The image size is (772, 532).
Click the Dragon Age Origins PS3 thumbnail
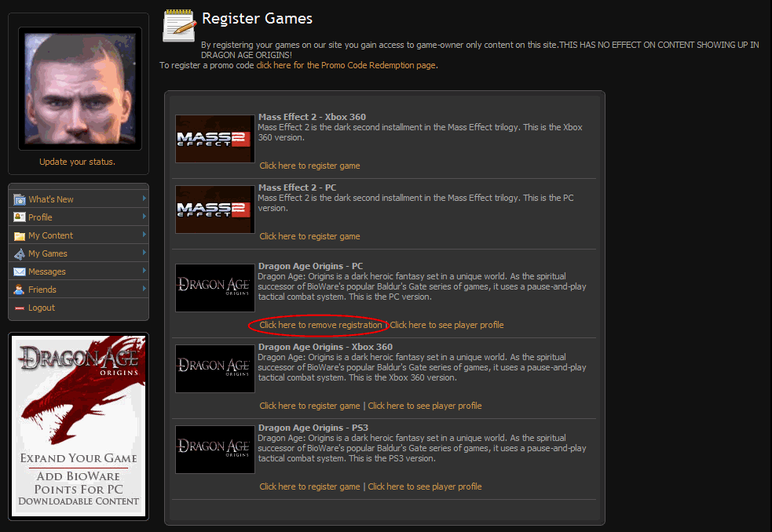(215, 450)
